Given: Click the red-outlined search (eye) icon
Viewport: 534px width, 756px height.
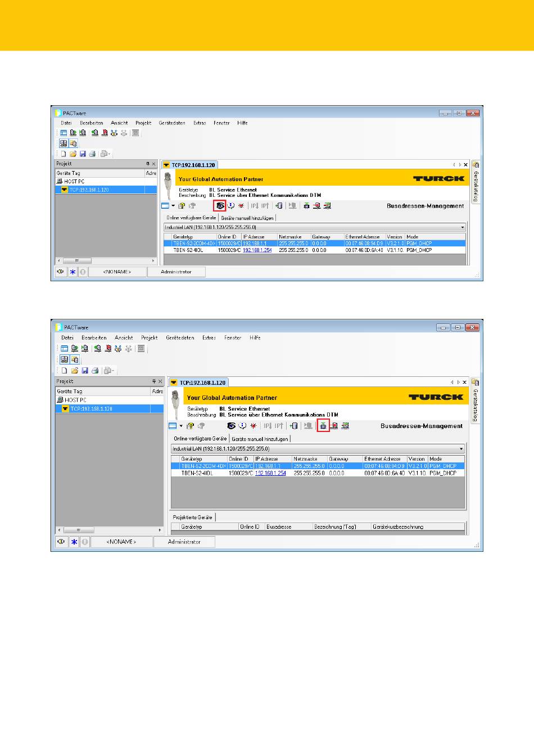Looking at the screenshot, I should 220,206.
